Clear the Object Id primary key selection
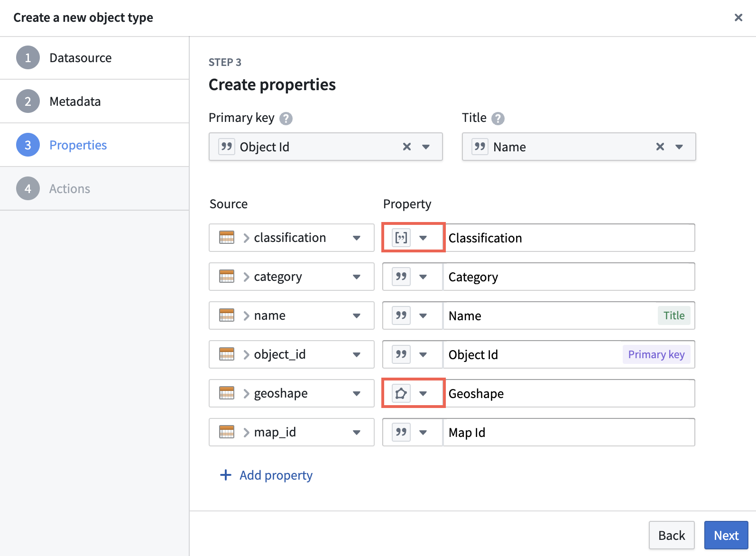 click(x=407, y=147)
